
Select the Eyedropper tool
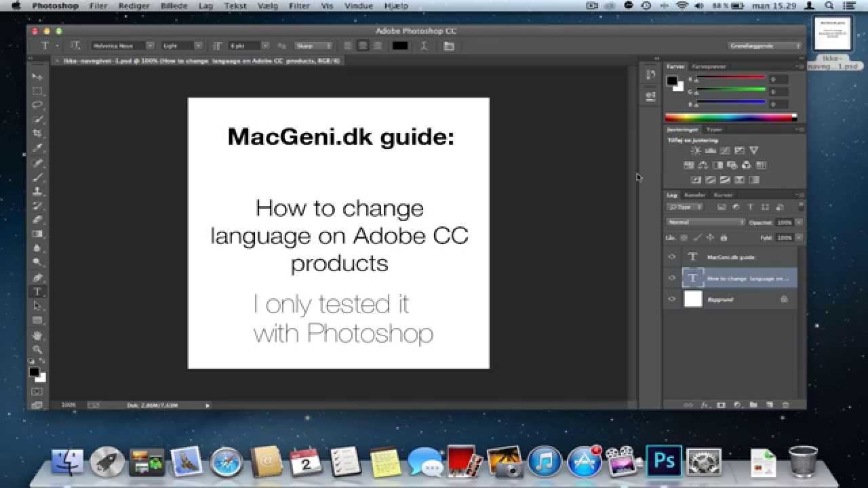[x=37, y=148]
